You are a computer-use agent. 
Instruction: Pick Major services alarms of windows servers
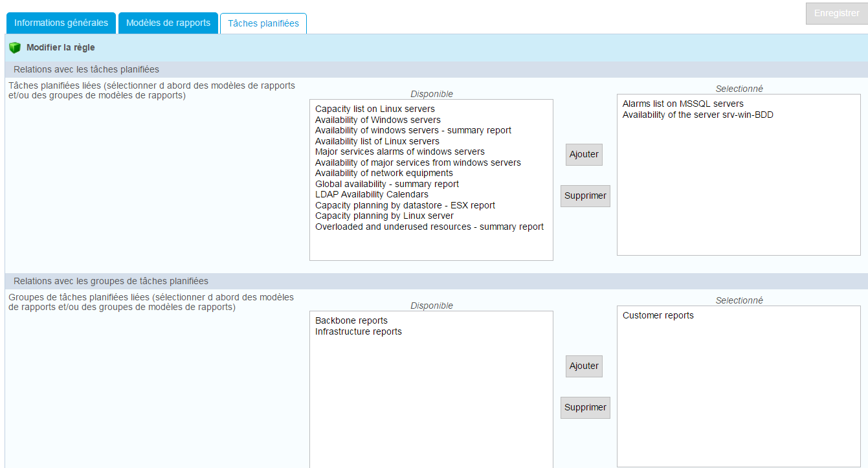click(399, 152)
